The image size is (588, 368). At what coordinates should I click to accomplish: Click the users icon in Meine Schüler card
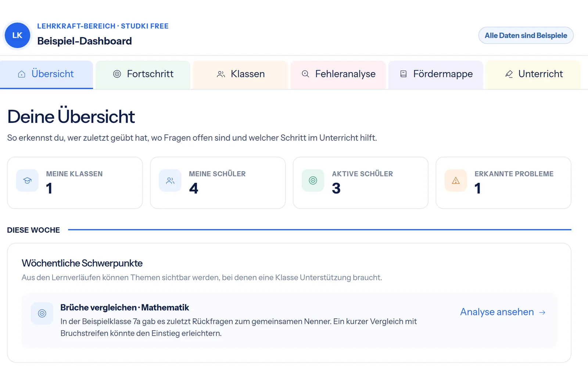[170, 180]
